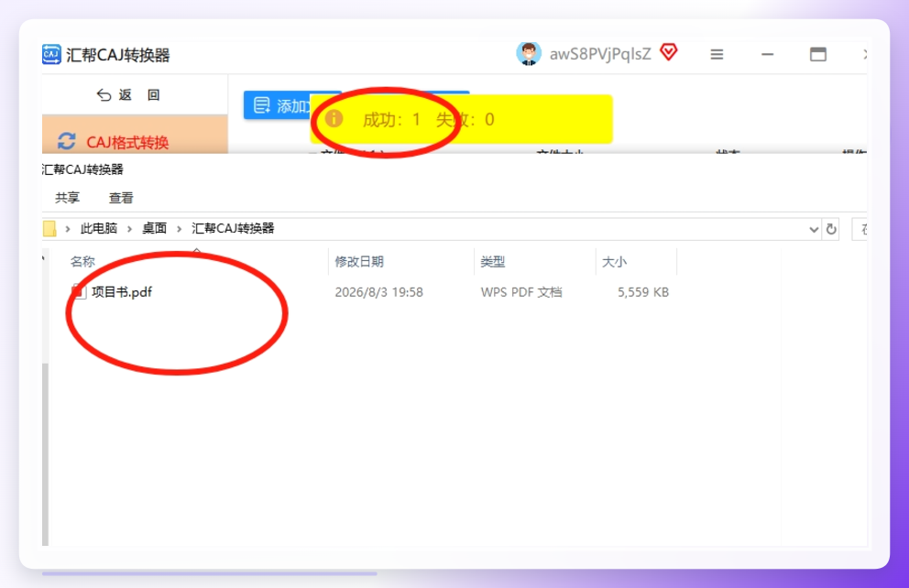Sort by the 类型 column header
Screen dimensions: 909x588
[x=493, y=261]
